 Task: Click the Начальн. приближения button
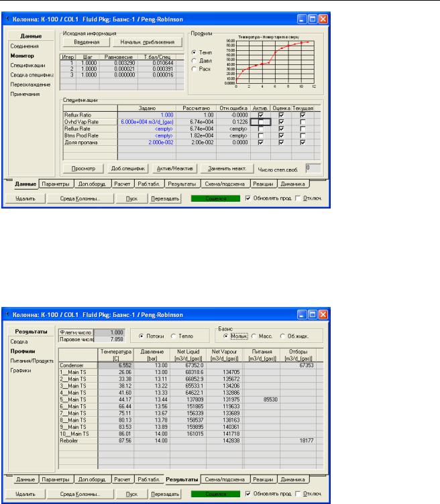(148, 42)
